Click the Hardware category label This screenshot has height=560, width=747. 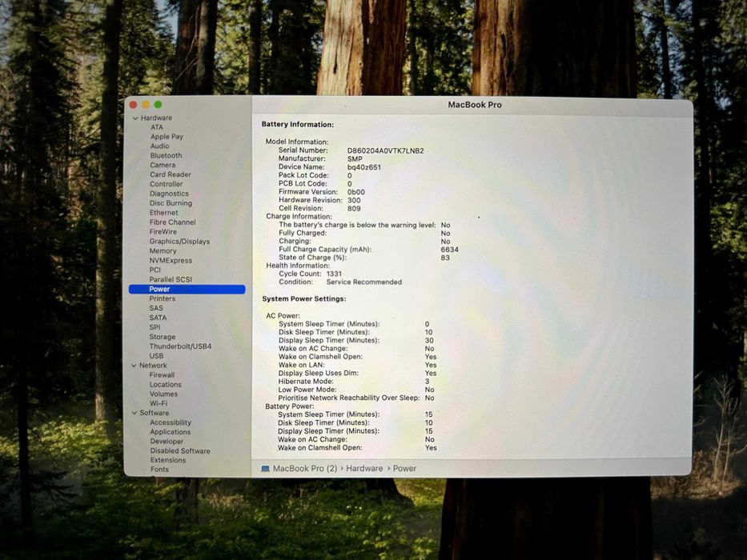click(156, 118)
